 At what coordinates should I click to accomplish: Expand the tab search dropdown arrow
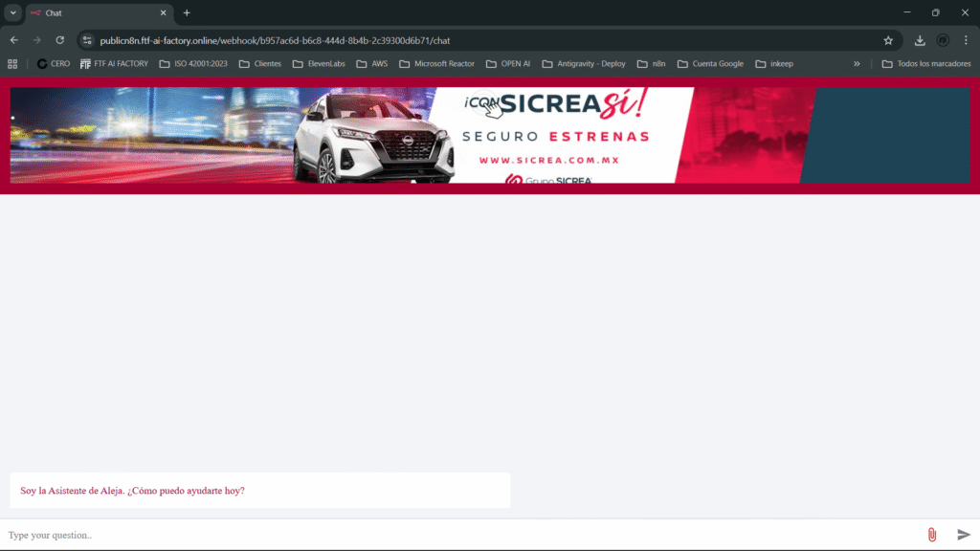(x=13, y=12)
